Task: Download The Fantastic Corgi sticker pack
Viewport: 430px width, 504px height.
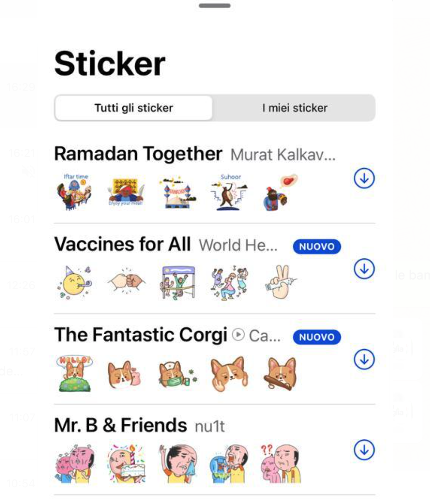Action: (364, 360)
